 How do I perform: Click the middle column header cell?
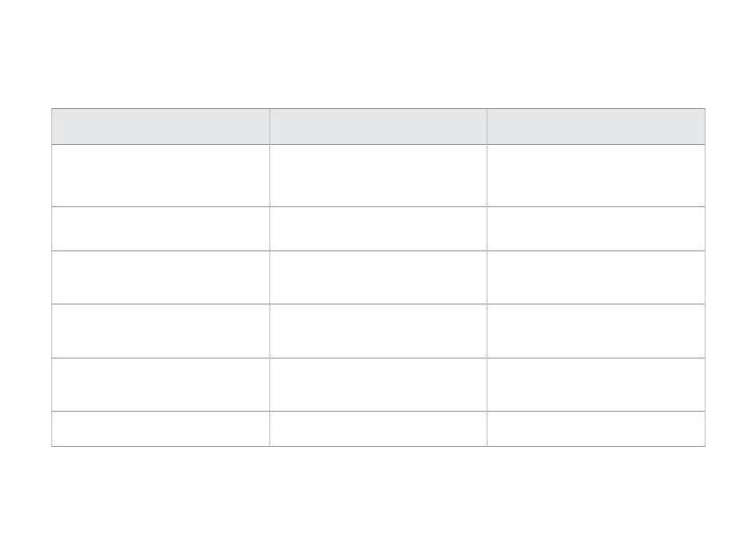[x=378, y=126]
